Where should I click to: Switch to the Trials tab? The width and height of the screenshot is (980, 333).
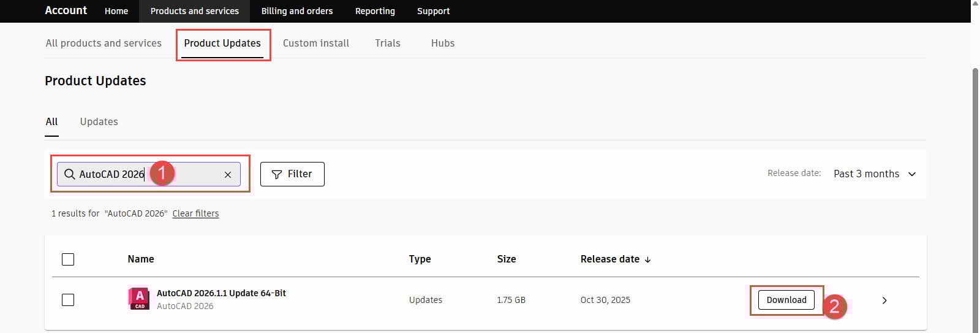pos(388,43)
